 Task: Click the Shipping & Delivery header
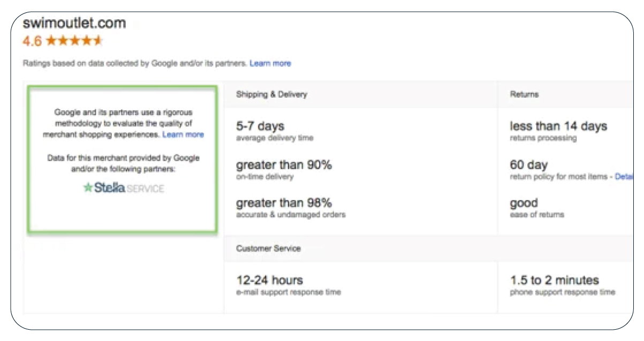pyautogui.click(x=272, y=94)
